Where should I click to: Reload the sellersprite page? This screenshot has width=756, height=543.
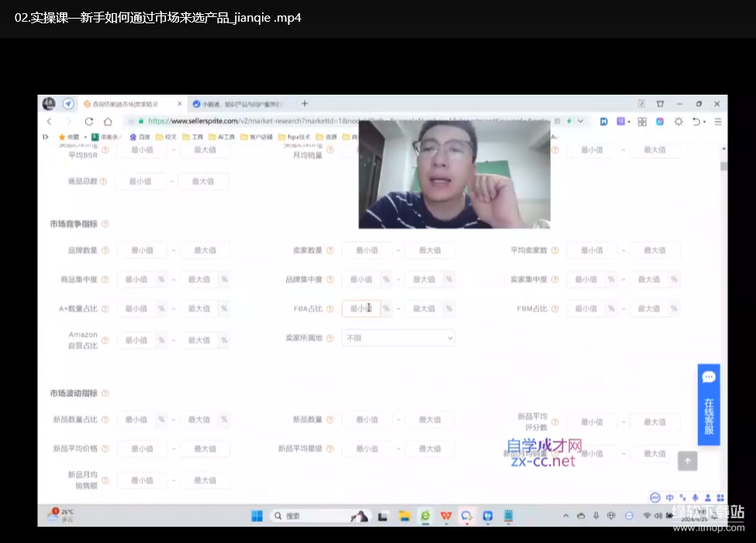(x=88, y=122)
